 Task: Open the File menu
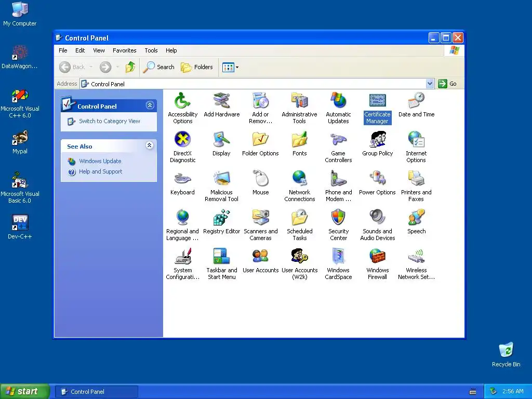[63, 50]
